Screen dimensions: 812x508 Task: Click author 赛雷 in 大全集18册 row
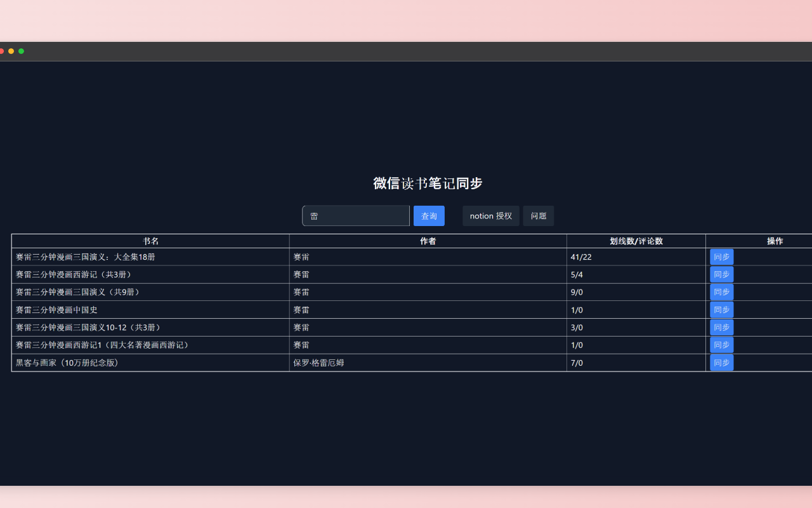pyautogui.click(x=301, y=257)
